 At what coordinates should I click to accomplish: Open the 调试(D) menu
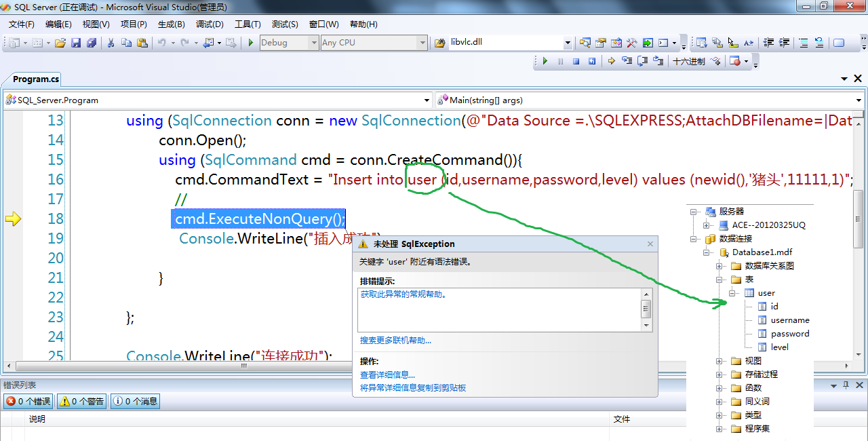pyautogui.click(x=210, y=24)
